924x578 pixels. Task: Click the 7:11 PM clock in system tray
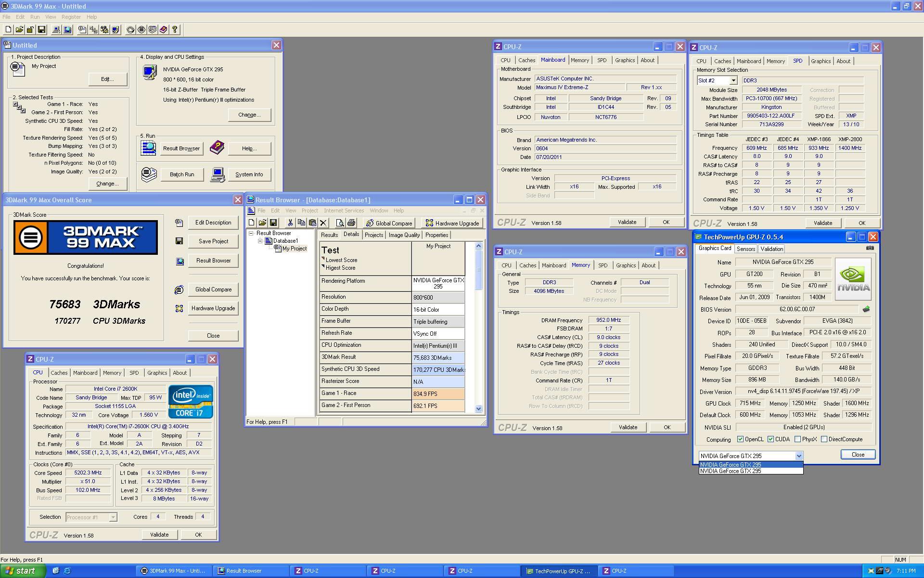point(906,571)
